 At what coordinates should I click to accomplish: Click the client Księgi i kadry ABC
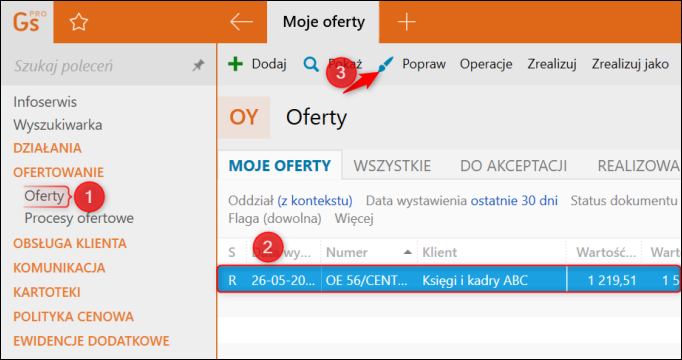point(475,280)
